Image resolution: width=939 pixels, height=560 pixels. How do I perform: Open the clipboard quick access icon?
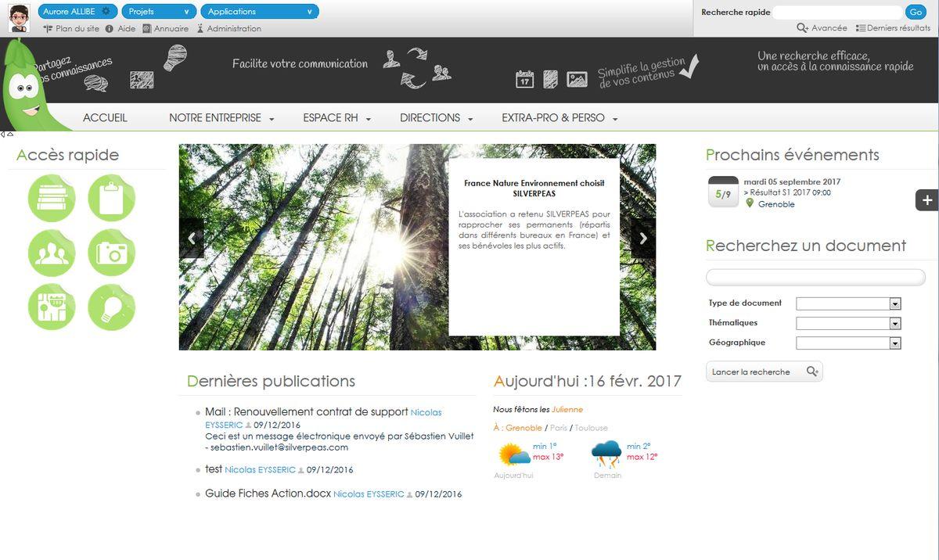tap(112, 198)
